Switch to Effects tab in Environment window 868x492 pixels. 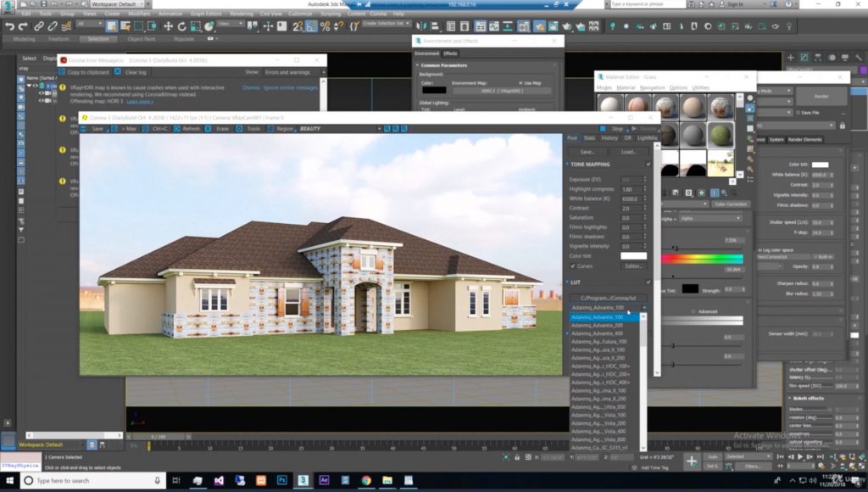click(450, 53)
